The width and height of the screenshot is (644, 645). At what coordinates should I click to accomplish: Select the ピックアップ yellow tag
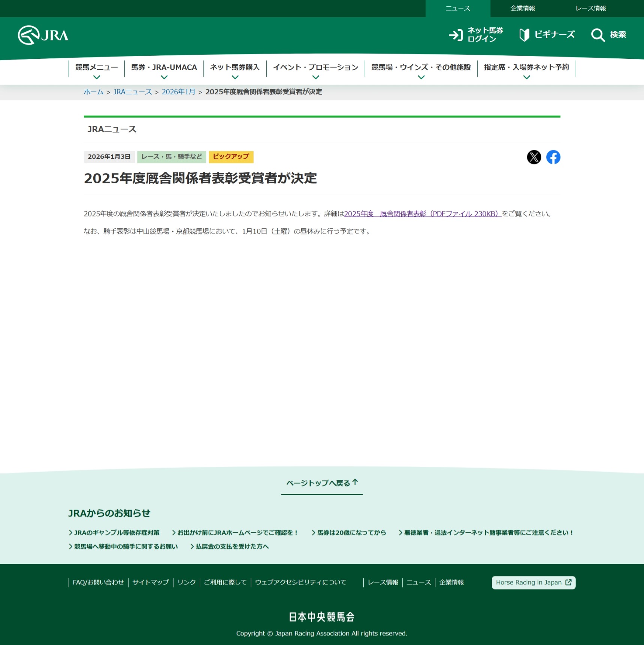pos(231,157)
